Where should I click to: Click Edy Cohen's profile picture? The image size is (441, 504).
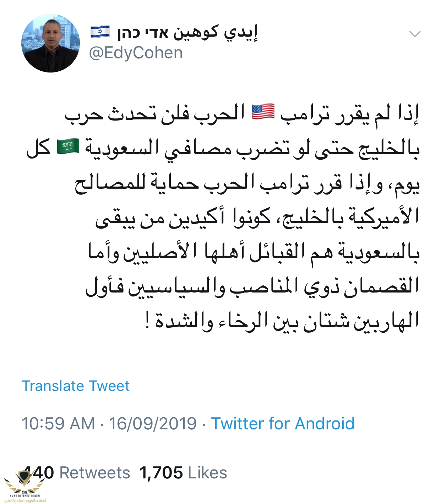coord(50,43)
